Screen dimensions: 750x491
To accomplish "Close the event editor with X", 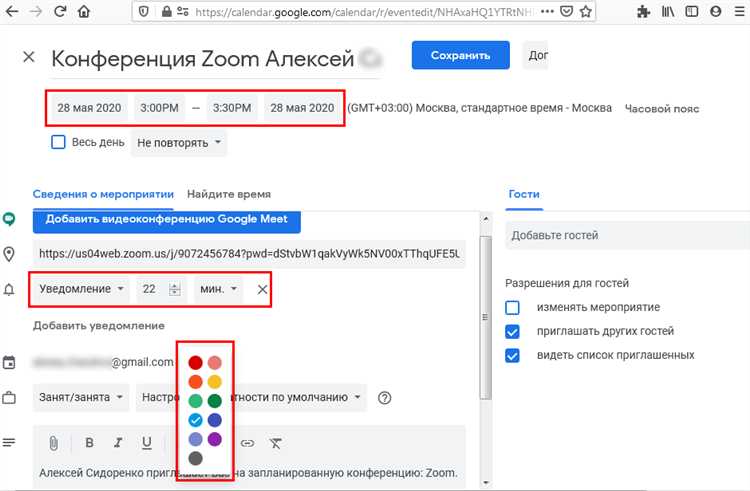I will 29,57.
